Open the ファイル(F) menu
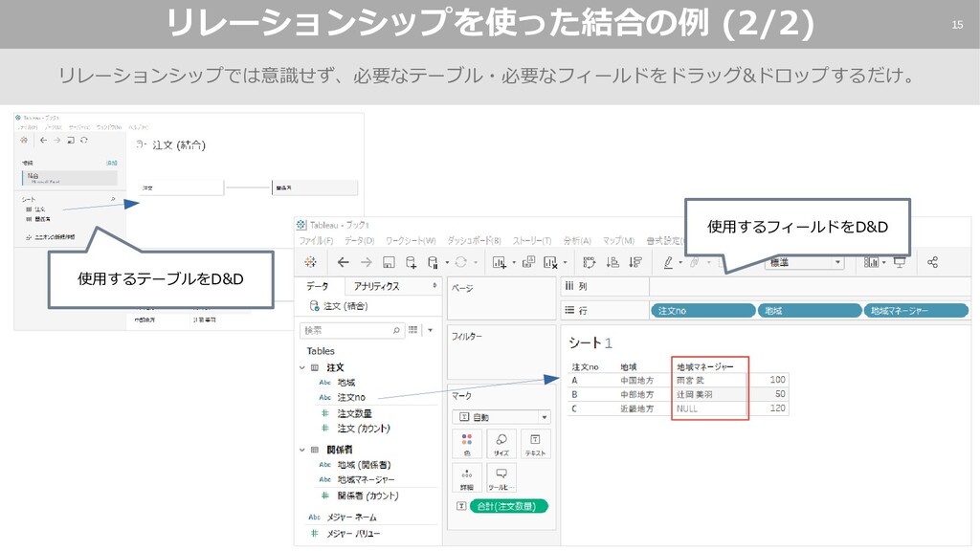Image resolution: width=980 pixels, height=551 pixels. [316, 240]
